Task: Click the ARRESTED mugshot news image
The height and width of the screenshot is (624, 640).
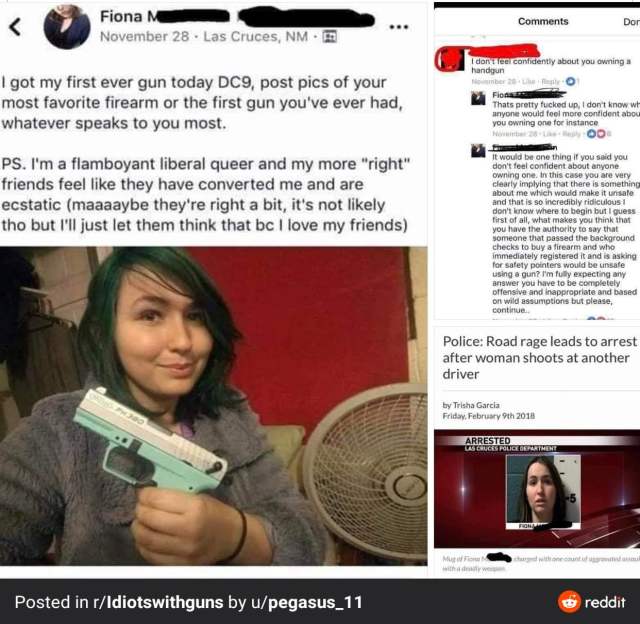Action: click(537, 489)
